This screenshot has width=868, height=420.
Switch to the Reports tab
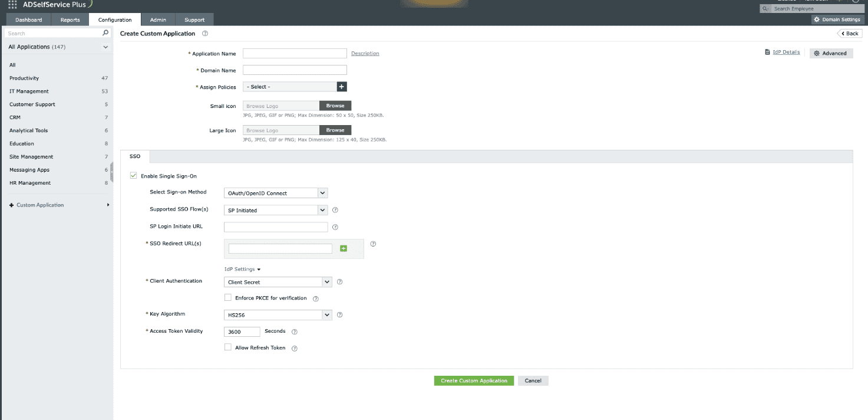tap(70, 19)
